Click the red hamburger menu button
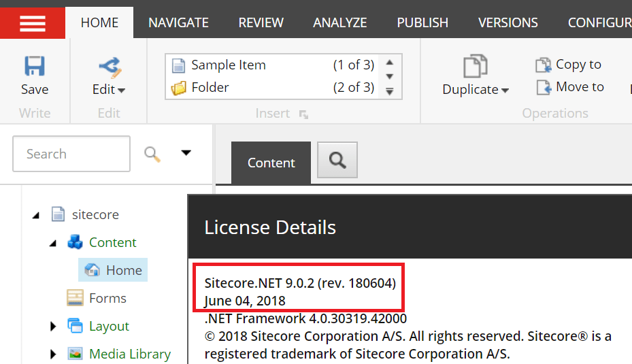This screenshot has width=632, height=364. tap(33, 22)
